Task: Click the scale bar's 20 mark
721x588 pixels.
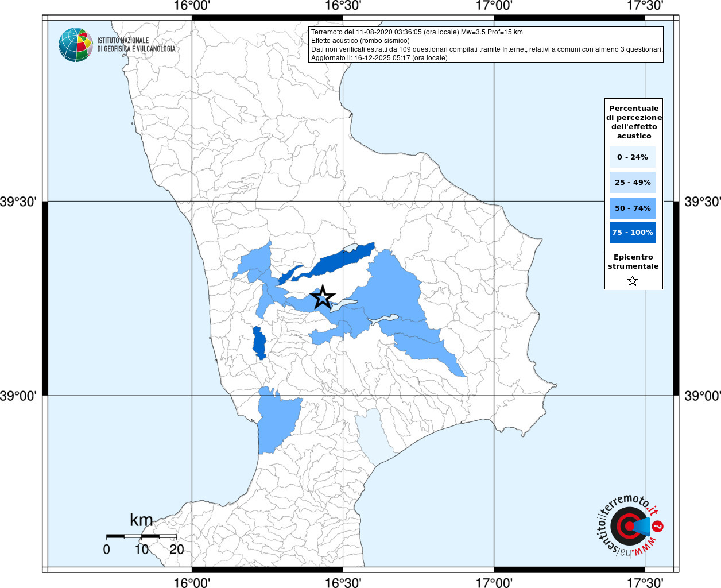Action: pos(177,549)
